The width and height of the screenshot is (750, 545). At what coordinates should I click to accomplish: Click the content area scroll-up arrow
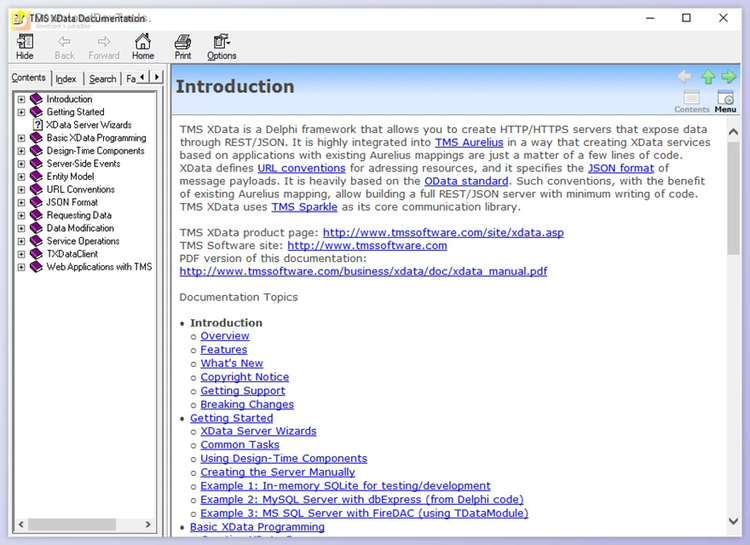733,132
